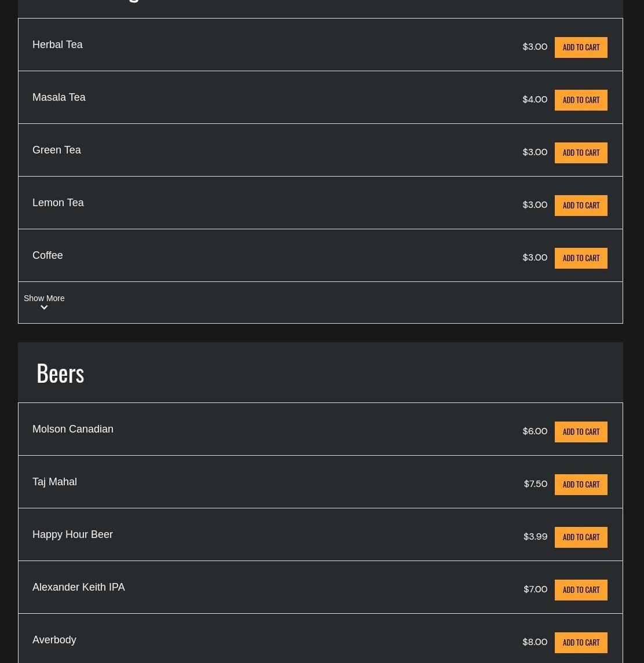Click the Coffee item name

coord(47,255)
